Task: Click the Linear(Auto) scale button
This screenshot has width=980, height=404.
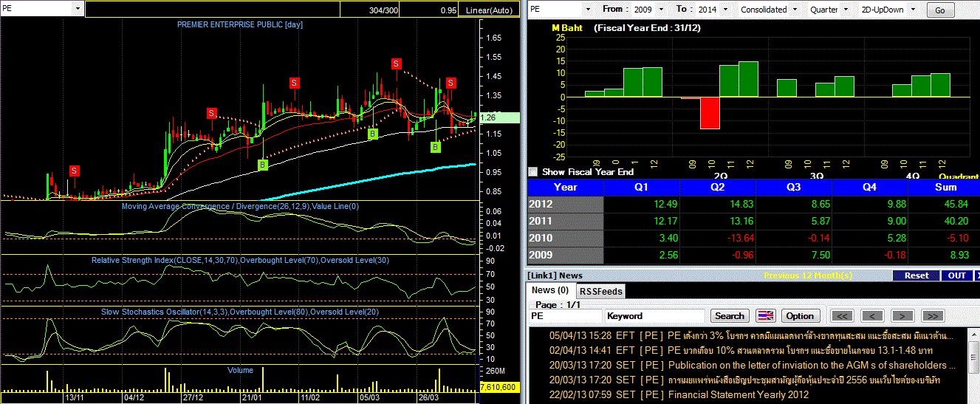Action: [x=488, y=10]
